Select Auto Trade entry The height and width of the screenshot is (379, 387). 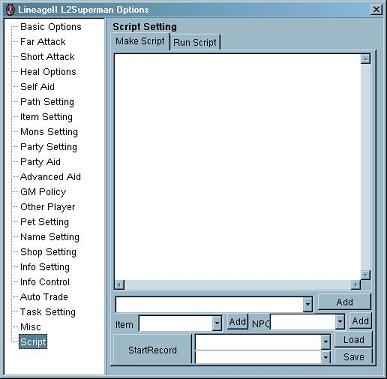pyautogui.click(x=44, y=297)
